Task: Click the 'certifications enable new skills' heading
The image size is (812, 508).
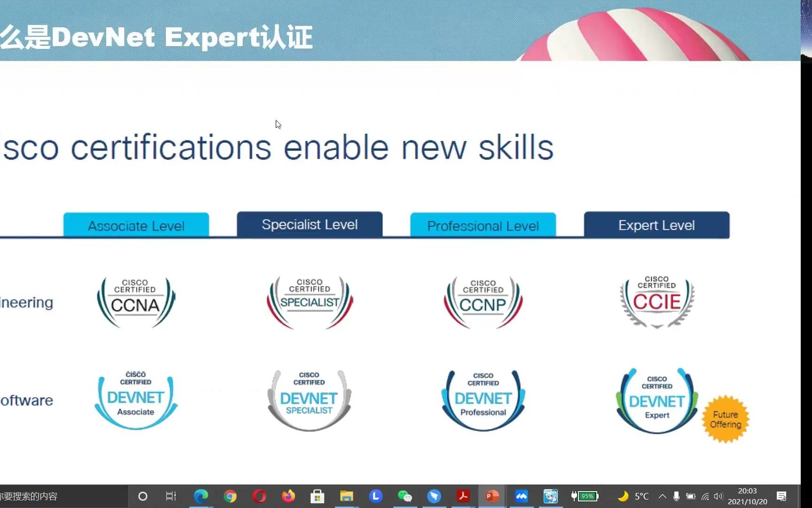Action: coord(312,147)
